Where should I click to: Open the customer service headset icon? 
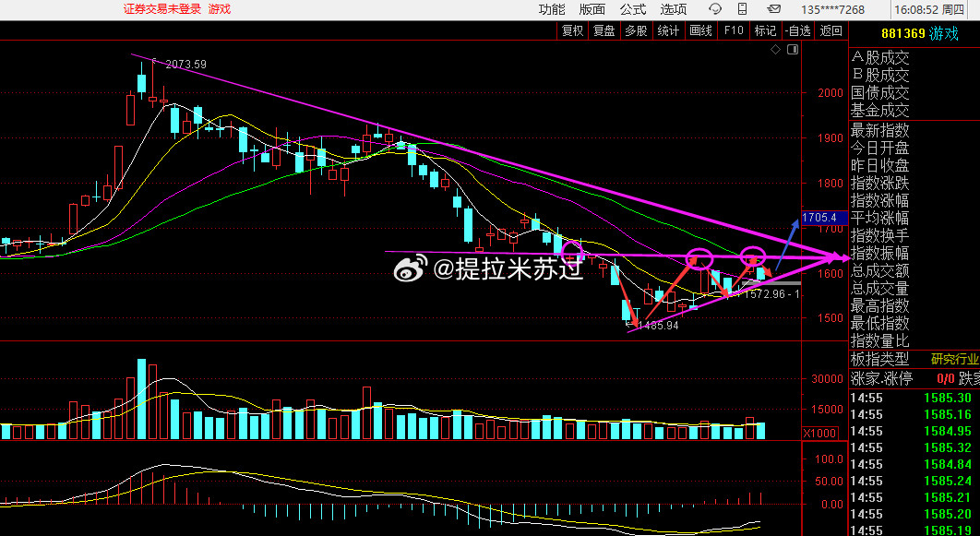[715, 9]
